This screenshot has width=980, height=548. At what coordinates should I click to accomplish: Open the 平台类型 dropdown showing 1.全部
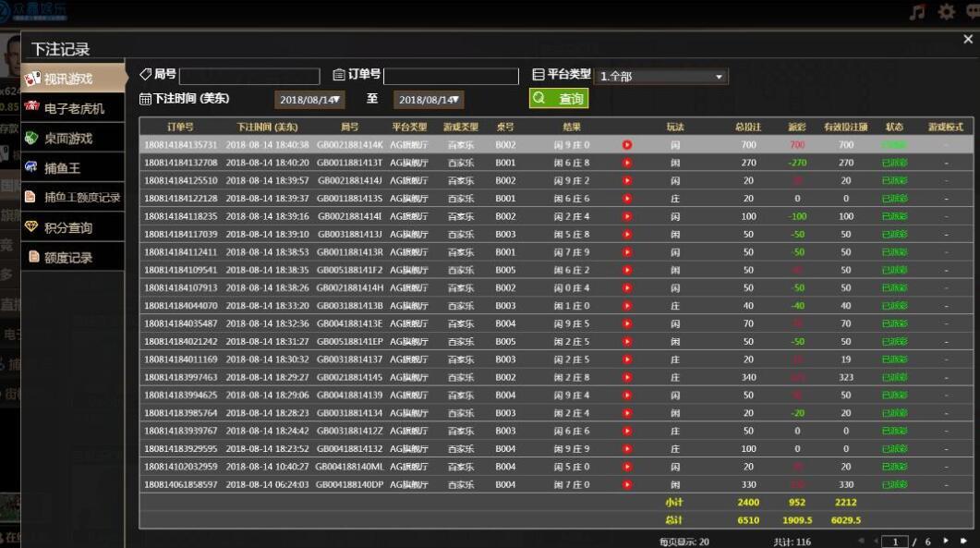pyautogui.click(x=661, y=77)
